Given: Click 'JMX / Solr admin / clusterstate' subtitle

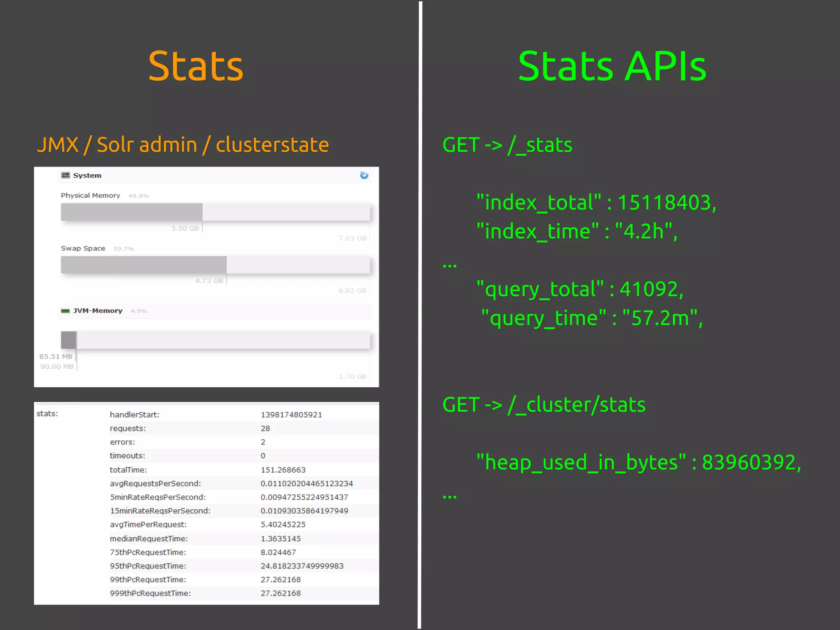Looking at the screenshot, I should tap(183, 145).
